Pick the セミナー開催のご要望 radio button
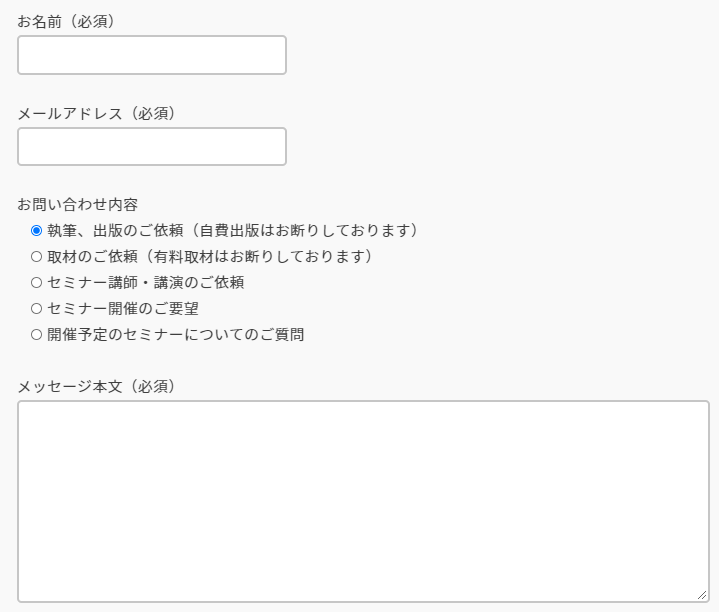The image size is (719, 612). point(36,309)
